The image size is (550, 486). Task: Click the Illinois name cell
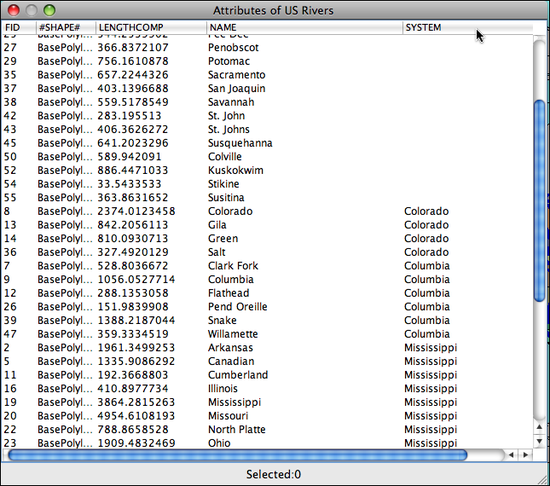coord(223,389)
